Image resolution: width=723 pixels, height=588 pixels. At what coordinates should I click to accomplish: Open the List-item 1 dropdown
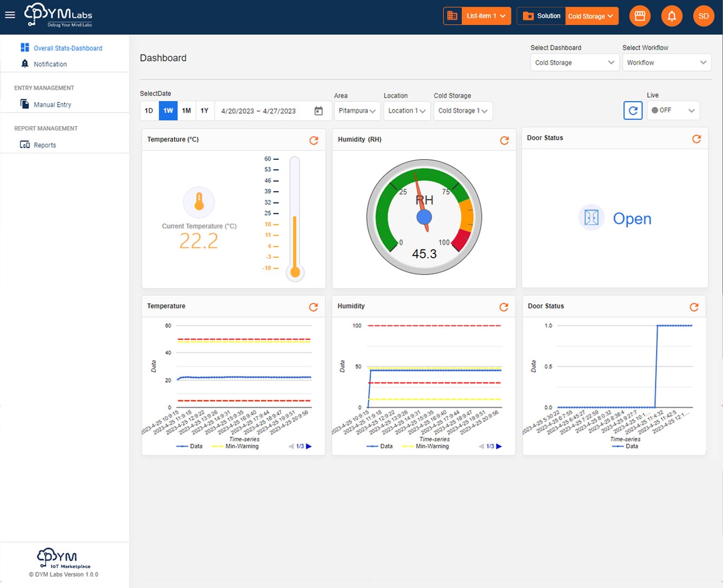[486, 16]
